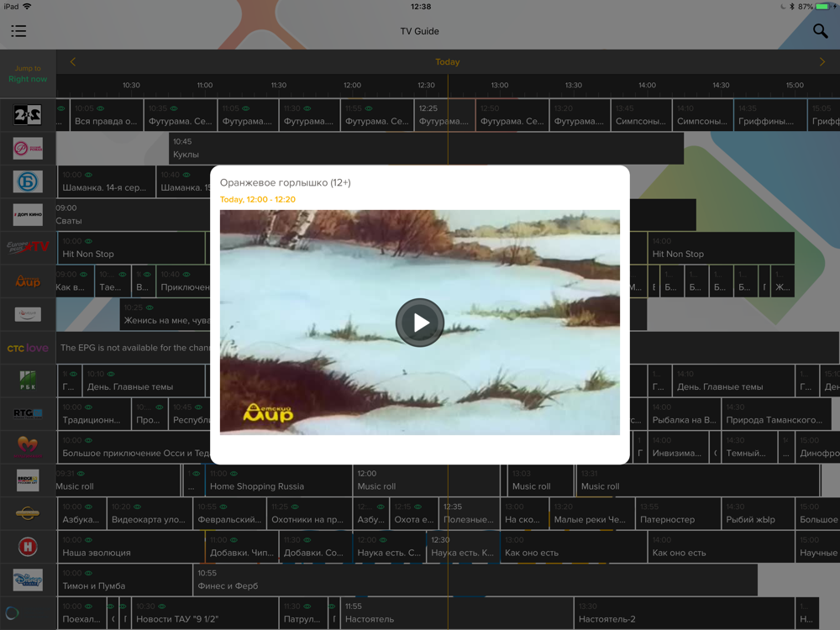
Task: Tap eye icon on 10:20 'Видеокарта' program
Action: click(x=137, y=507)
